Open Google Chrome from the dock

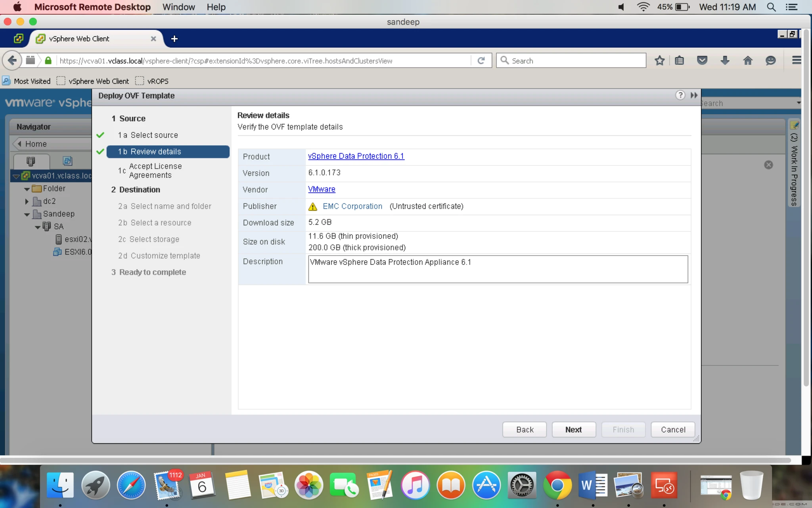(x=557, y=485)
